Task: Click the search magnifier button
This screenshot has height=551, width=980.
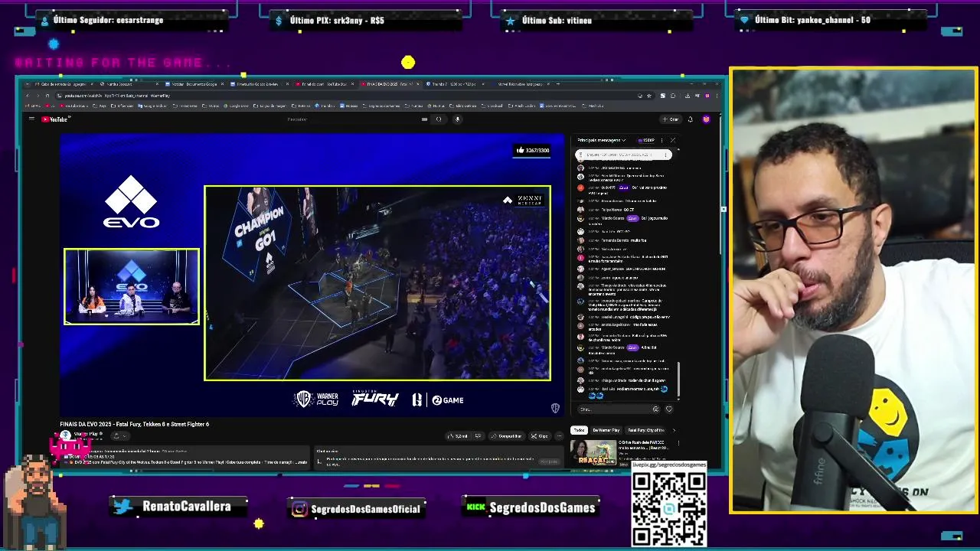Action: tap(439, 119)
